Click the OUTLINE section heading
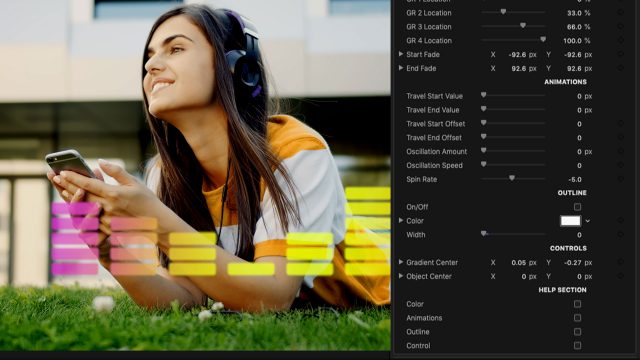The image size is (640, 360). [x=572, y=193]
